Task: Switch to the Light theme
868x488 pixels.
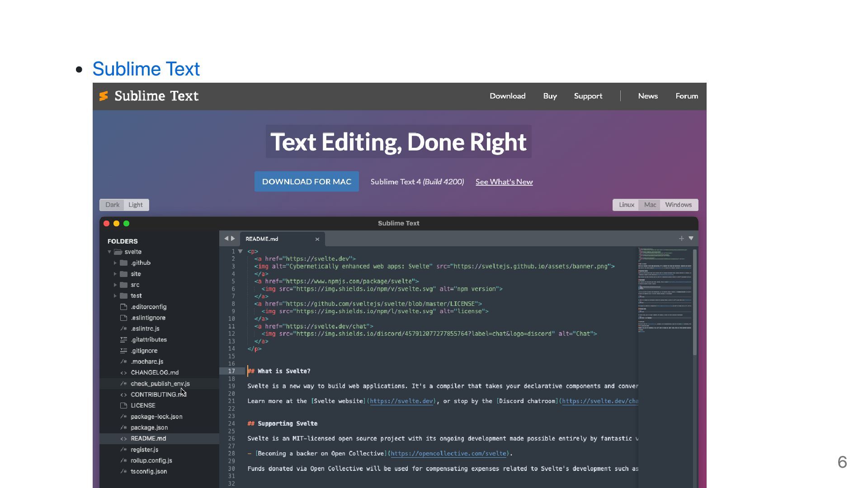Action: (136, 205)
